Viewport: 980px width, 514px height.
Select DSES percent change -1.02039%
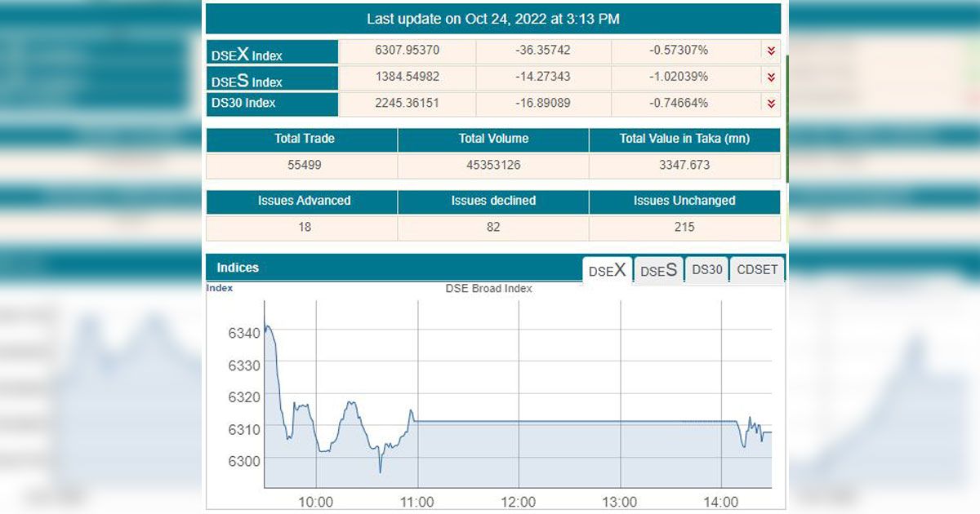679,77
